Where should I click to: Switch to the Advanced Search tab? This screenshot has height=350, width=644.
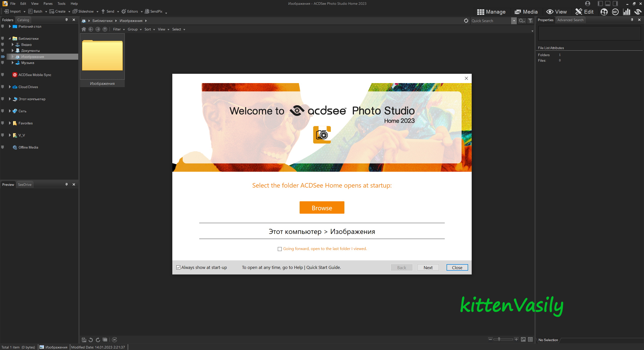570,20
